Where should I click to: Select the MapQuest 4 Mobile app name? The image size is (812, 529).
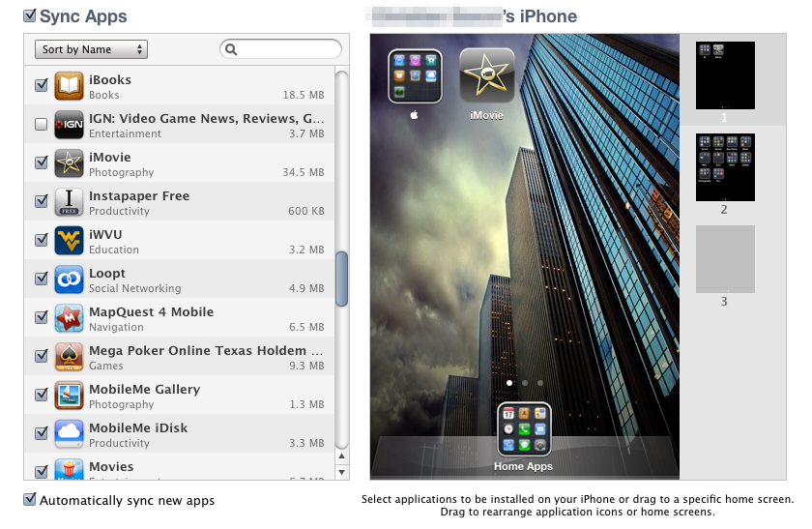(x=151, y=312)
